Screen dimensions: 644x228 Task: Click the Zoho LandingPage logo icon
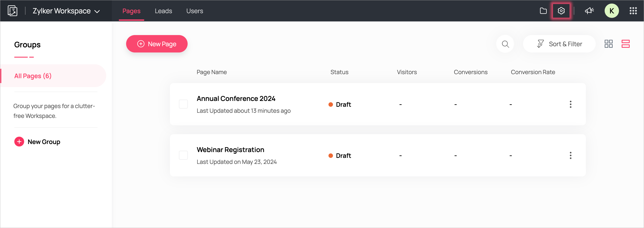pos(12,11)
